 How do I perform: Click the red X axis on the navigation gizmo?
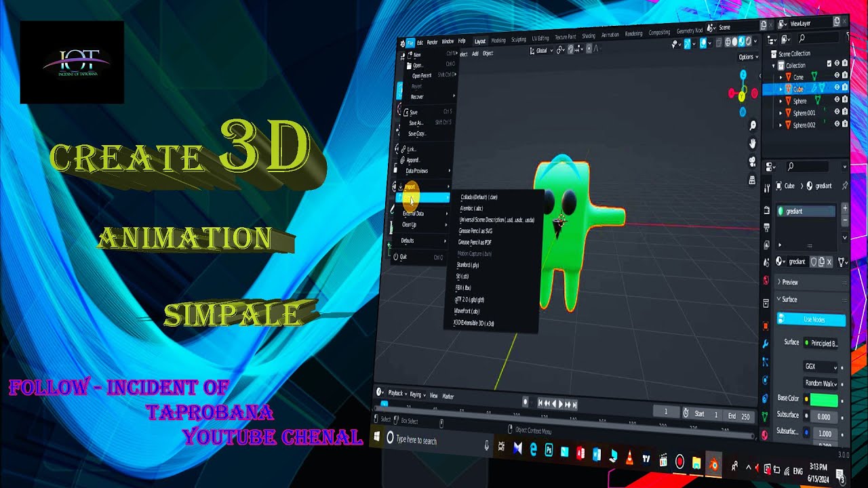pos(732,94)
